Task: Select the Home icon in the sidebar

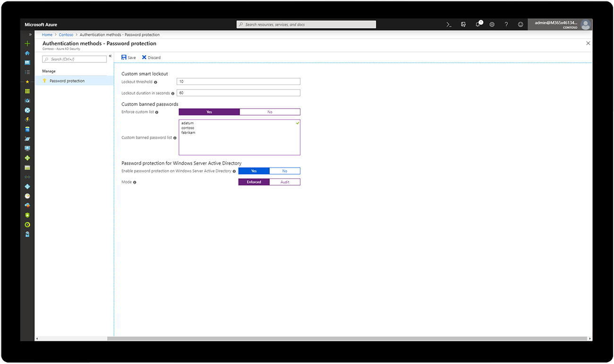Action: click(27, 52)
